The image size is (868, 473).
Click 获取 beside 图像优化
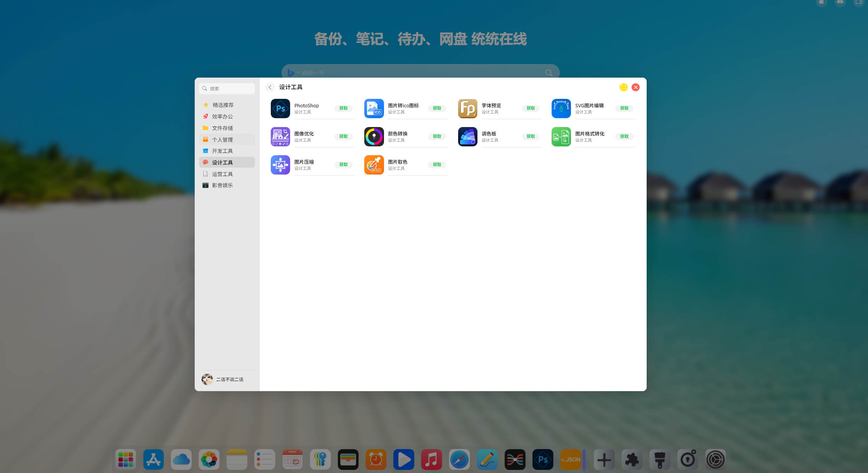click(x=343, y=137)
